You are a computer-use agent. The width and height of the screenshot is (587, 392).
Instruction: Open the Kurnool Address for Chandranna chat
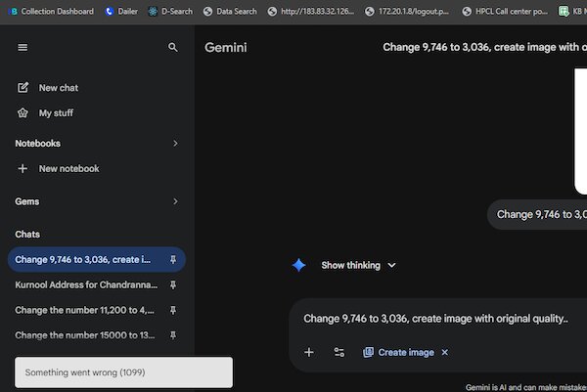click(86, 285)
